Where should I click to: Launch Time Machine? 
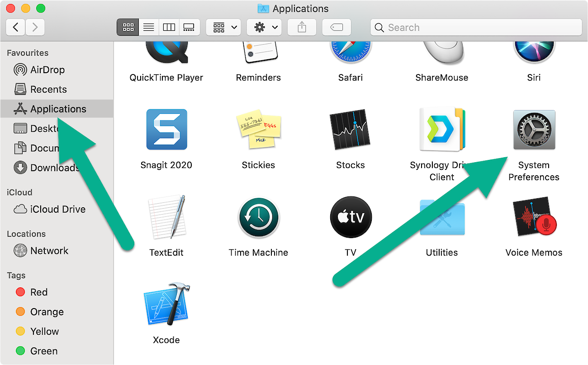(x=258, y=217)
